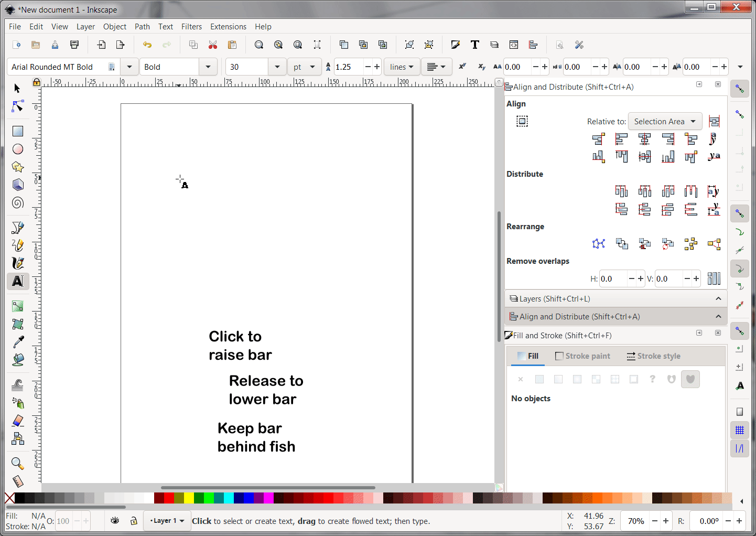Screen dimensions: 756x536
Task: Select the 3D Box tool
Action: coord(18,185)
